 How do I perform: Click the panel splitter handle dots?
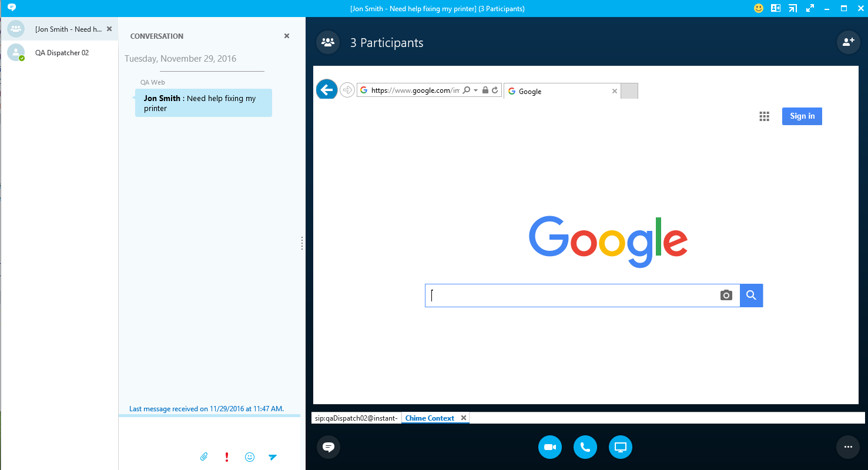302,243
